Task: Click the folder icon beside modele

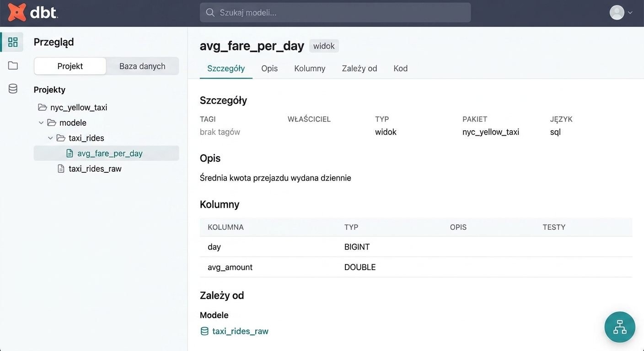Action: [x=52, y=122]
